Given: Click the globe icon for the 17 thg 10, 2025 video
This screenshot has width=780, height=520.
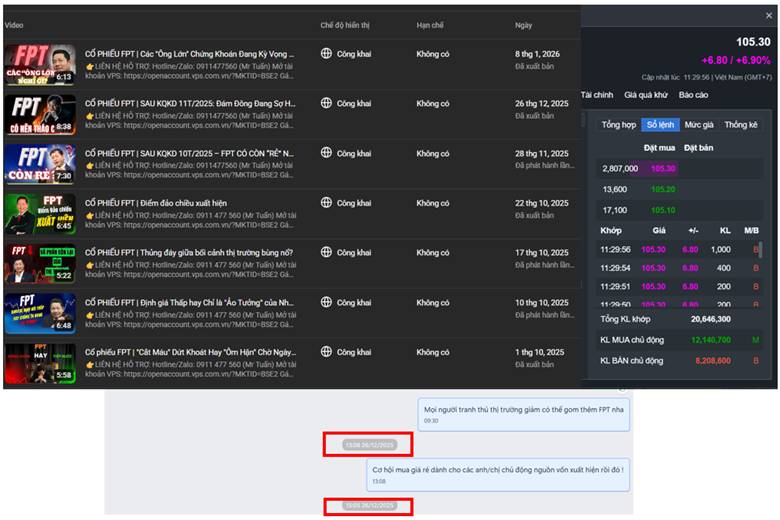Looking at the screenshot, I should (x=326, y=252).
